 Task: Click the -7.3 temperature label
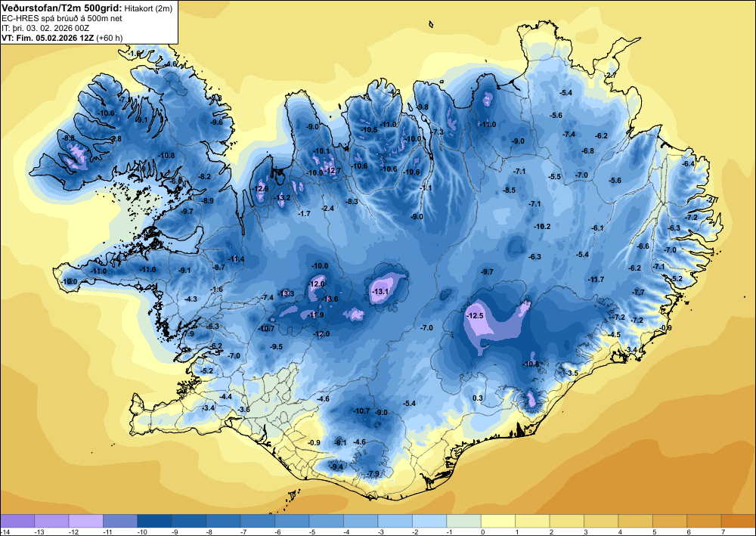point(437,132)
